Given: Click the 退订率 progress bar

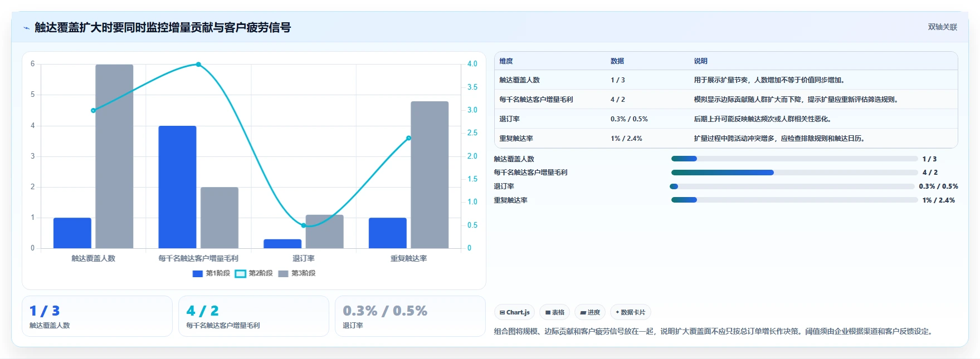Looking at the screenshot, I should pos(792,186).
